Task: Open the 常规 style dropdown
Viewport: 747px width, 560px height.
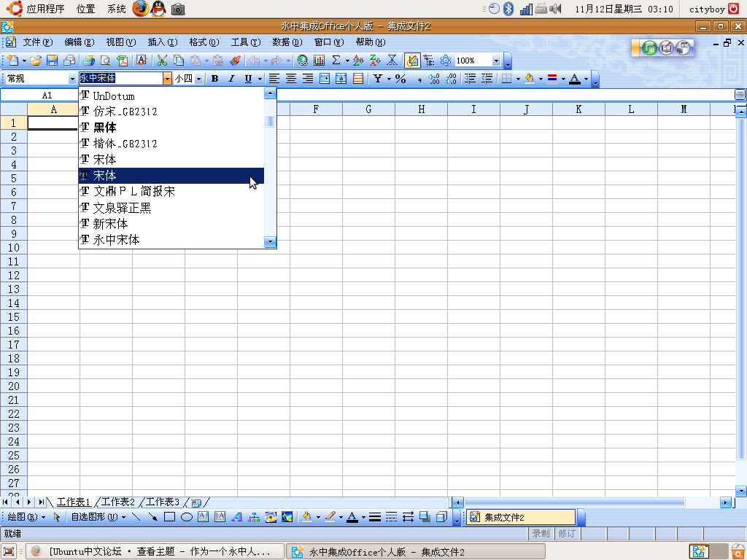Action: 72,79
